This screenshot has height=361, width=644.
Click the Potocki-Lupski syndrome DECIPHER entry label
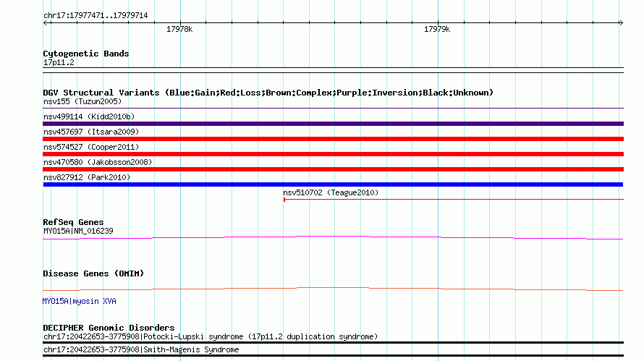point(211,337)
